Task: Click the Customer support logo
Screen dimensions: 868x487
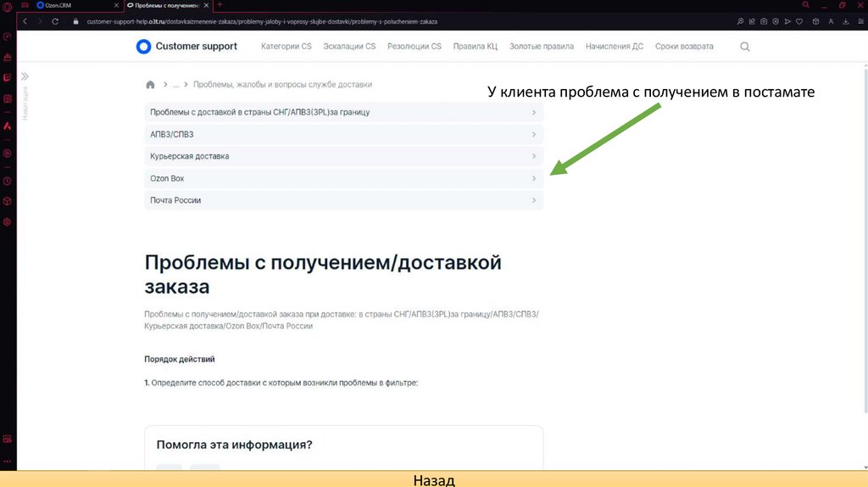Action: (186, 47)
